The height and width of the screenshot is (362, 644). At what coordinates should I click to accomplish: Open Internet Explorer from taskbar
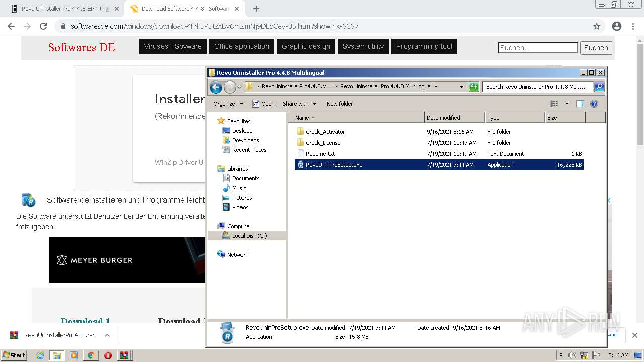(x=40, y=355)
